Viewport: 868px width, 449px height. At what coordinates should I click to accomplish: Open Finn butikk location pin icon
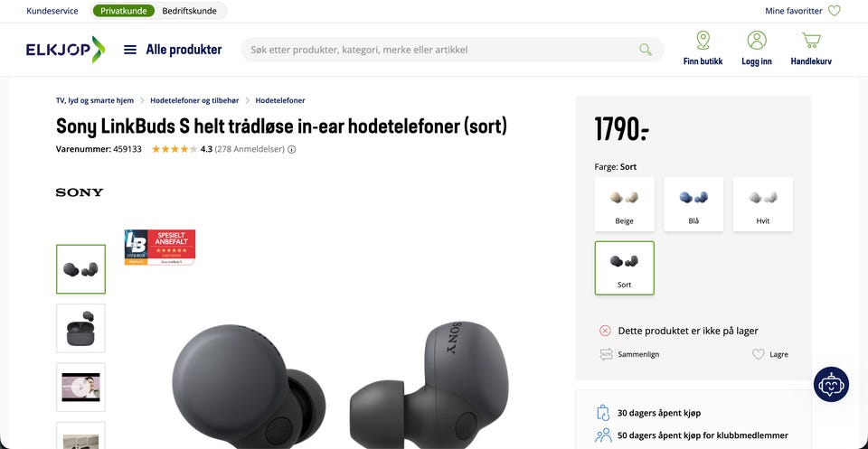coord(703,41)
